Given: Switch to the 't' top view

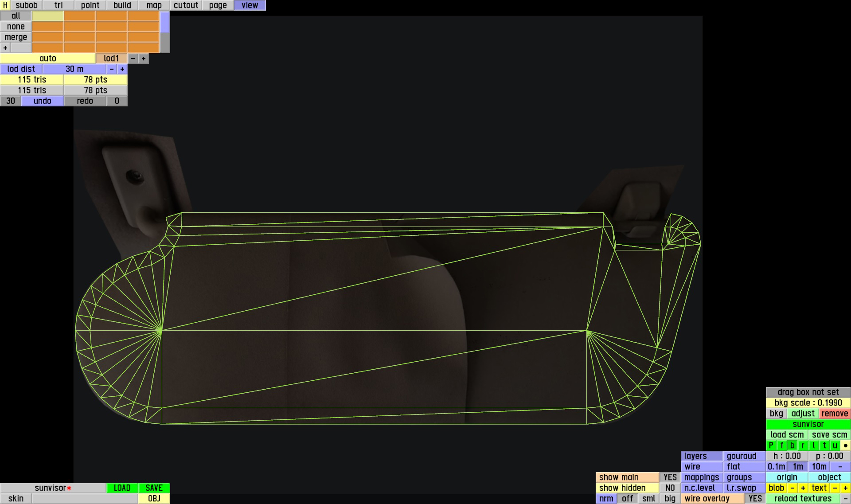Looking at the screenshot, I should pos(824,445).
